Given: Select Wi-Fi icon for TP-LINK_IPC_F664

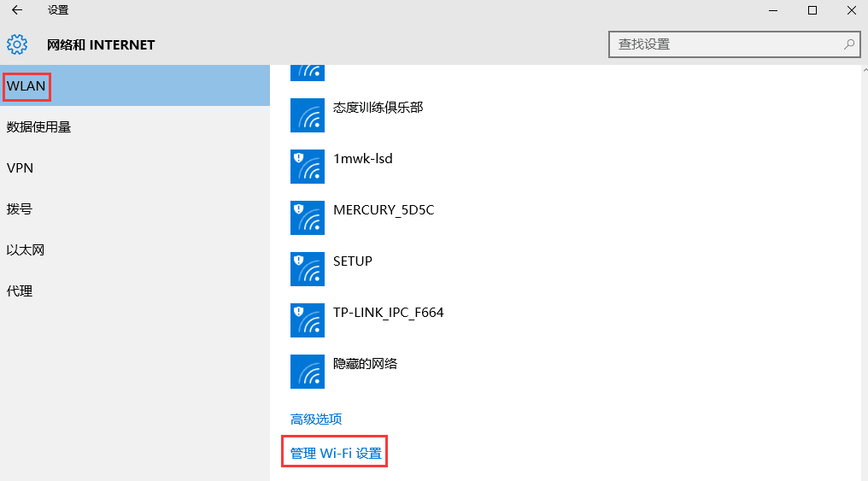Looking at the screenshot, I should (308, 320).
